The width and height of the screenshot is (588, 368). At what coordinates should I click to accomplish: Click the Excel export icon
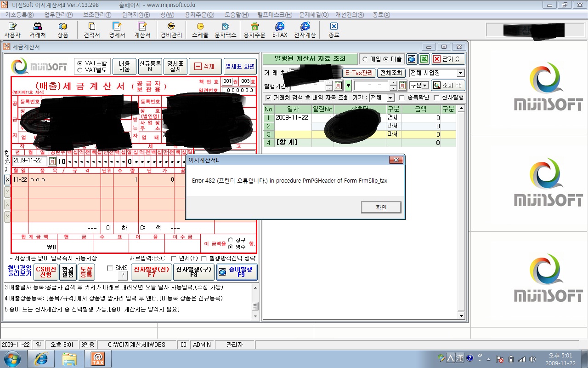point(424,59)
